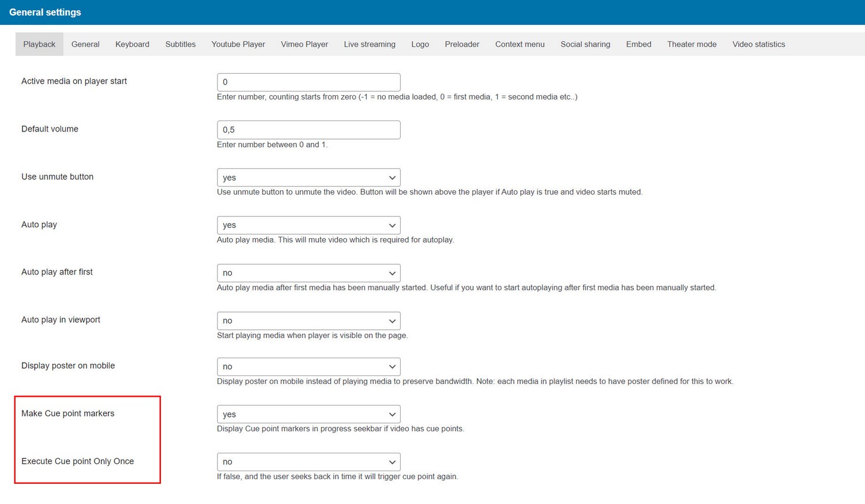Open the Keyboard tab
Viewport: 865px width, 504px height.
pos(132,44)
